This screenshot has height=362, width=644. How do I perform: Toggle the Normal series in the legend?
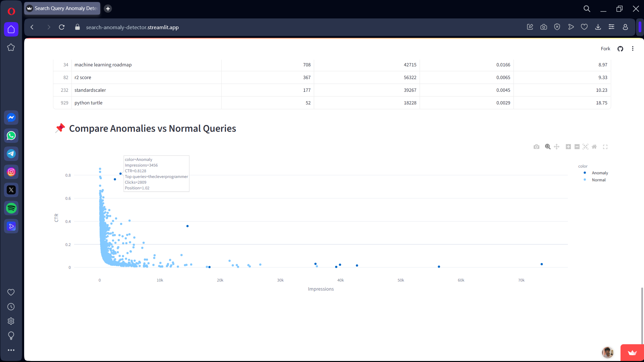click(598, 180)
